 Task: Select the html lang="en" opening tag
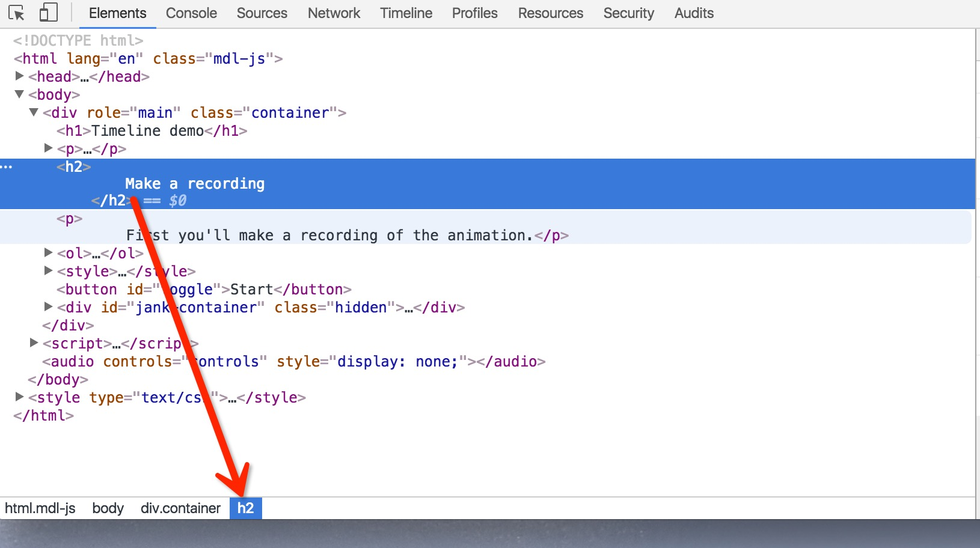coord(148,58)
